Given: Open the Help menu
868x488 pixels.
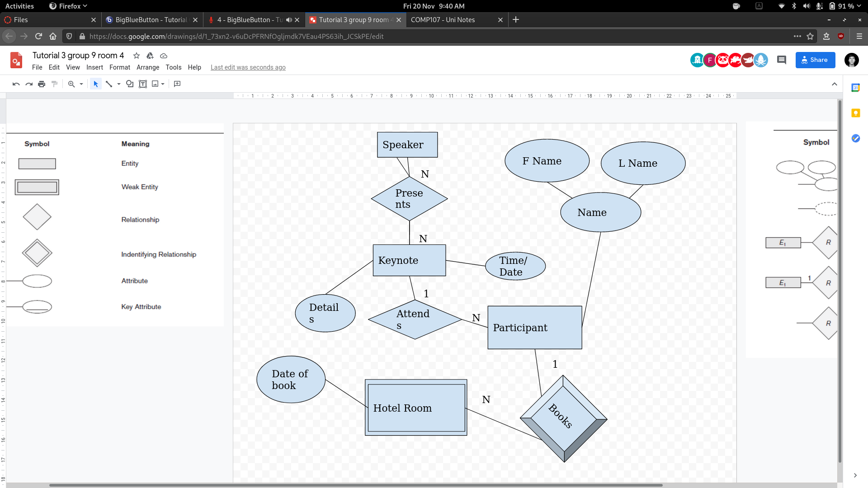Looking at the screenshot, I should [x=194, y=67].
